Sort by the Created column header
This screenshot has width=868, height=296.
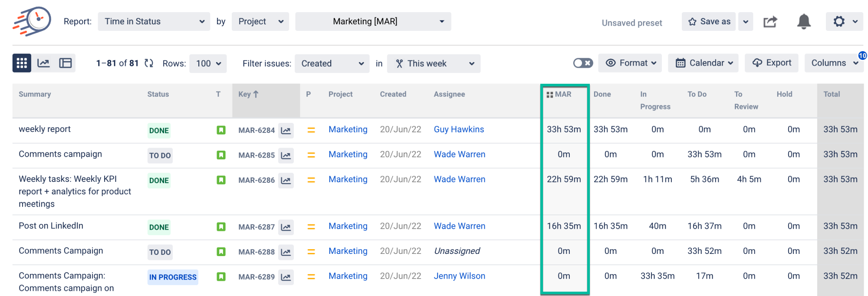pyautogui.click(x=393, y=94)
